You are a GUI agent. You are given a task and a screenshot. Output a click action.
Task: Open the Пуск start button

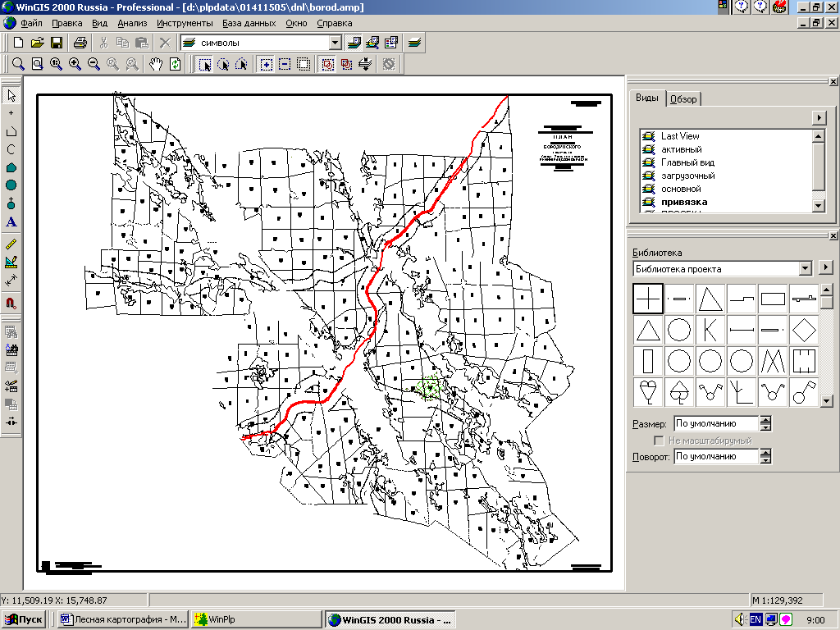(x=24, y=619)
